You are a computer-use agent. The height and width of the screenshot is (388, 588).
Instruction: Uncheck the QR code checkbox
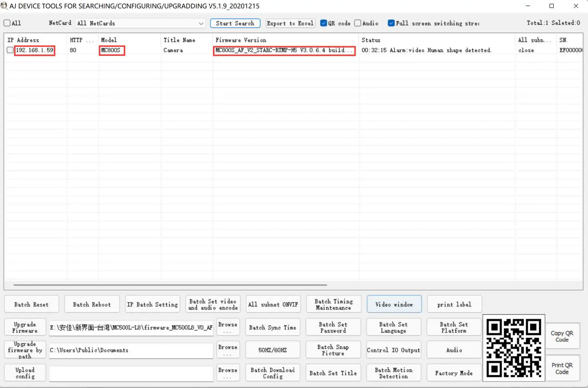[323, 23]
